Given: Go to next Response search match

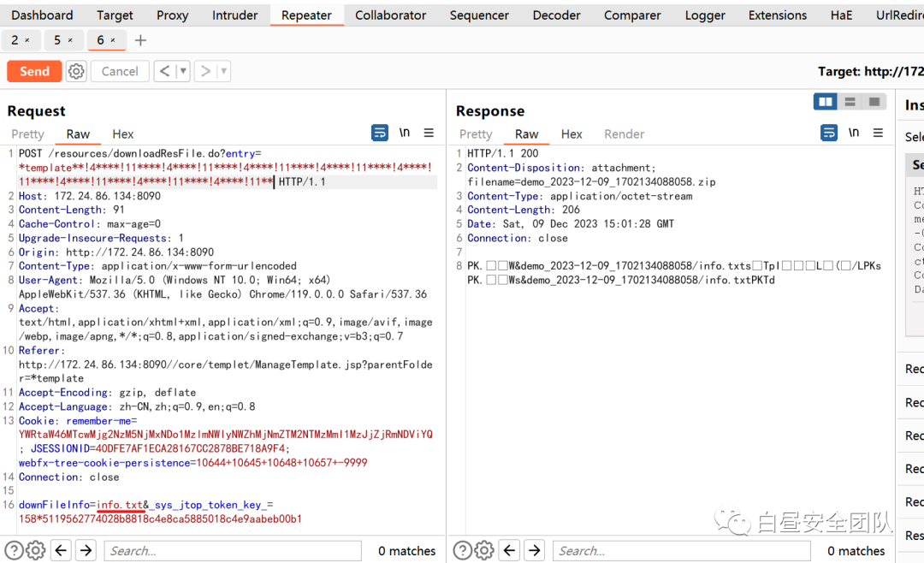Looking at the screenshot, I should point(535,551).
